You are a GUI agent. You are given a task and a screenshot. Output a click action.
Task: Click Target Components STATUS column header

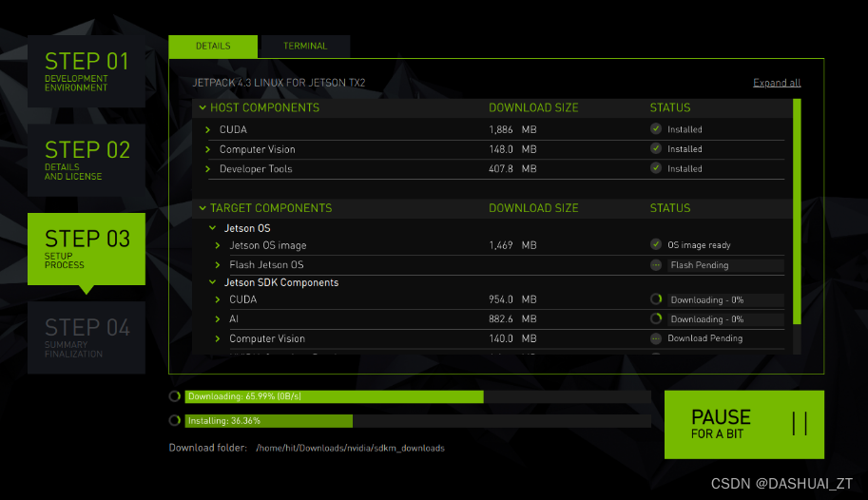670,208
